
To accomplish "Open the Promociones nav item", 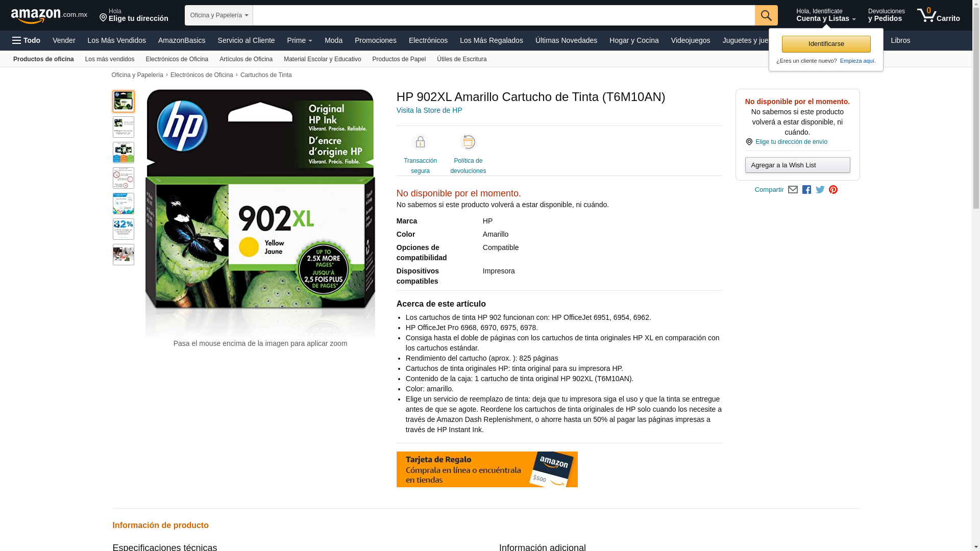I will (x=376, y=40).
